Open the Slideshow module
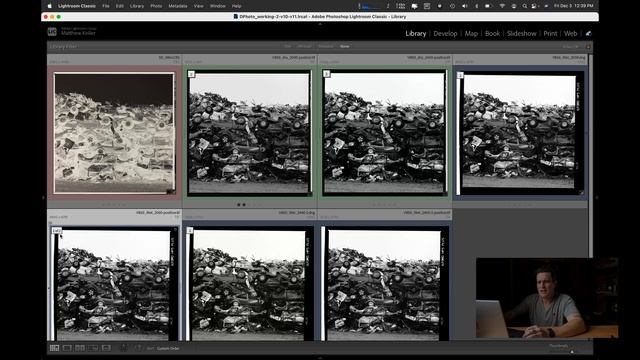 [x=521, y=33]
